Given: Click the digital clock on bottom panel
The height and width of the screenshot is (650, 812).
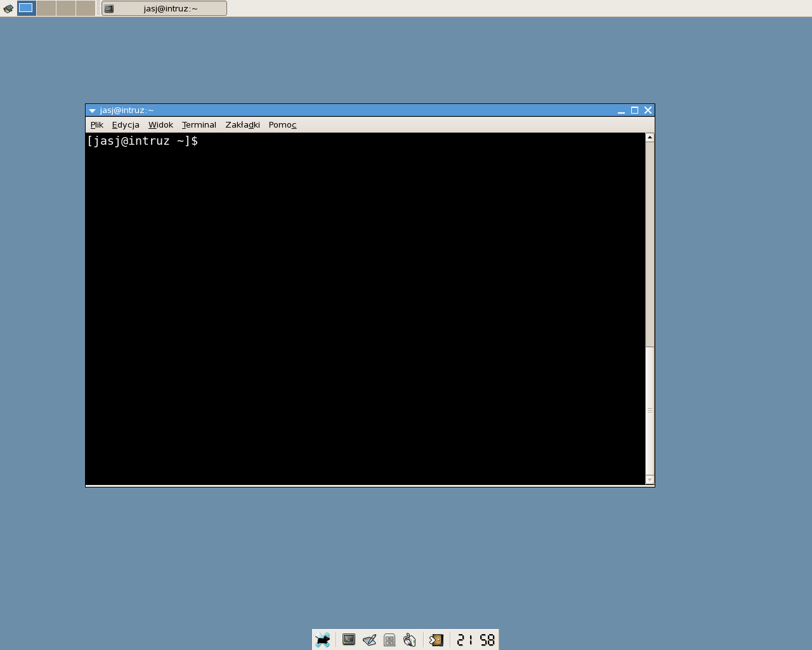Looking at the screenshot, I should 476,640.
